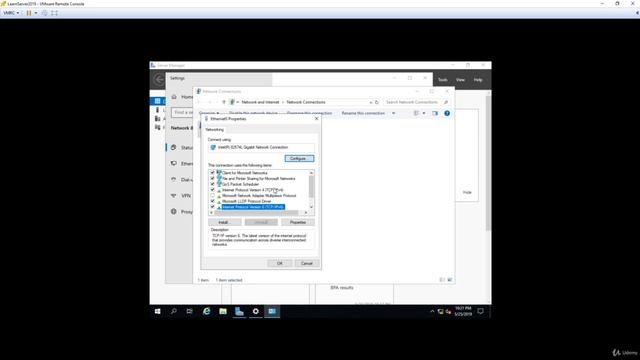Open Help blue question icon
Screen dimensions: 640x360
tap(447, 113)
